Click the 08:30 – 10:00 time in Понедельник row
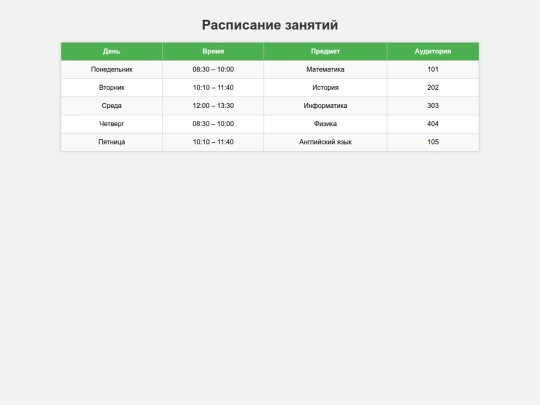The width and height of the screenshot is (540, 405). coord(213,70)
